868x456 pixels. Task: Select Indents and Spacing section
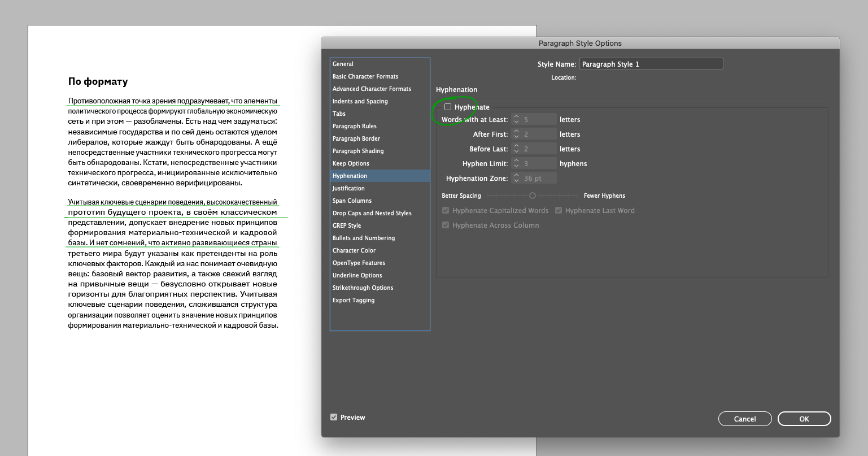380,101
